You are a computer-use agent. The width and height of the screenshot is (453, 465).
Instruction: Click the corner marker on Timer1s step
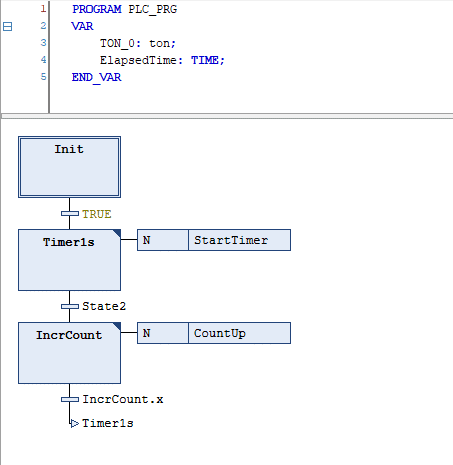click(117, 233)
